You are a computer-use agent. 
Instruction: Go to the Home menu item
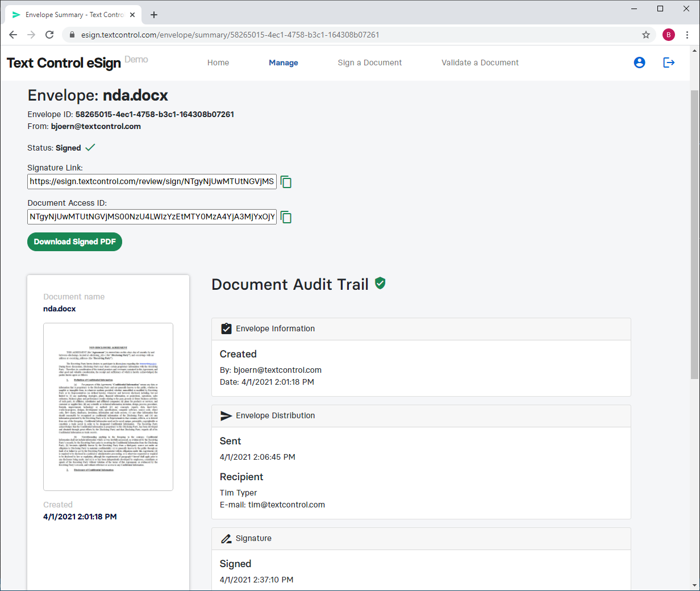click(x=218, y=63)
